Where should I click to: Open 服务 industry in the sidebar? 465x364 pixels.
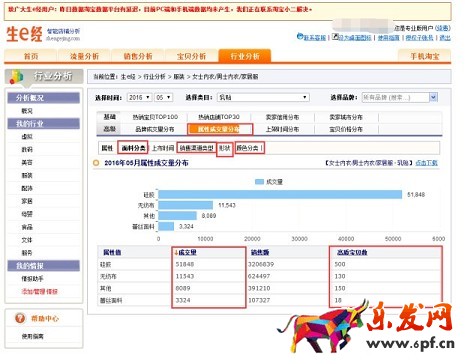[x=27, y=253]
